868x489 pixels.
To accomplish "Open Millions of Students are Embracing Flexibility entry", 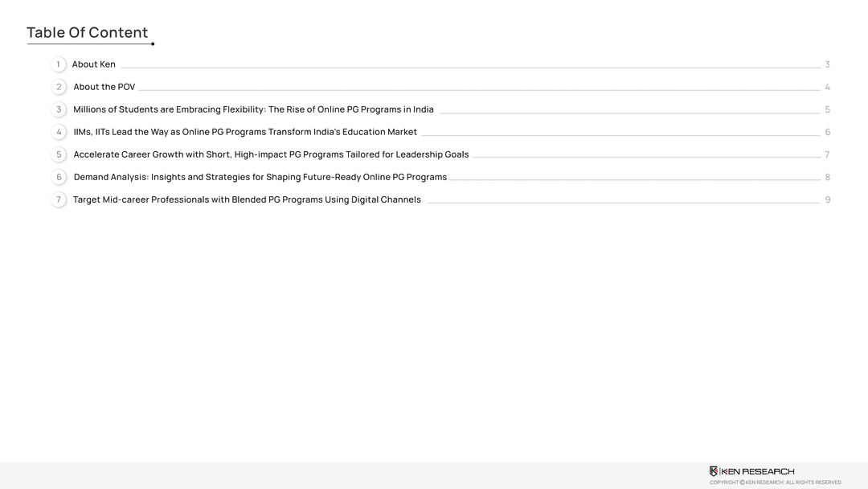I will (253, 109).
